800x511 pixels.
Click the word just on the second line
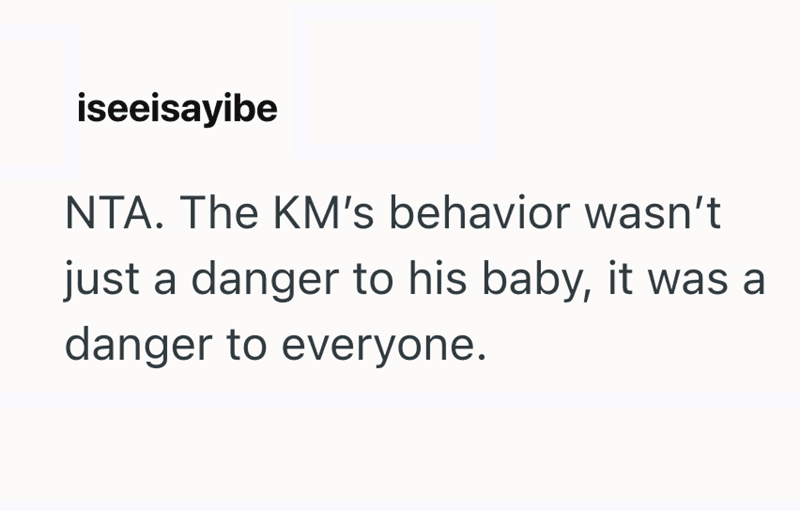click(x=102, y=279)
